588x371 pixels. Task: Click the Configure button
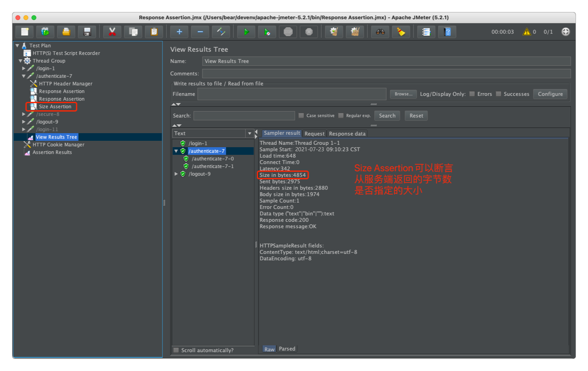click(x=550, y=94)
